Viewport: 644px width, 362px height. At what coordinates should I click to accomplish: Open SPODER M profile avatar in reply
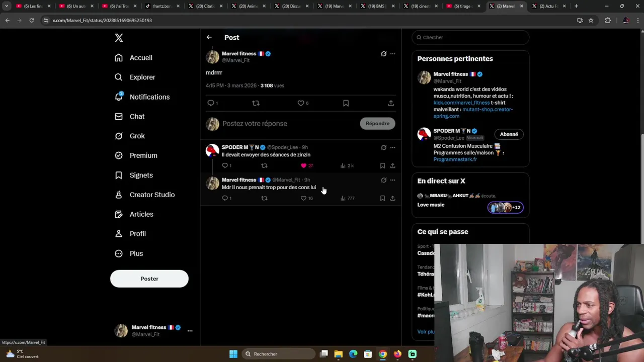[x=212, y=150]
